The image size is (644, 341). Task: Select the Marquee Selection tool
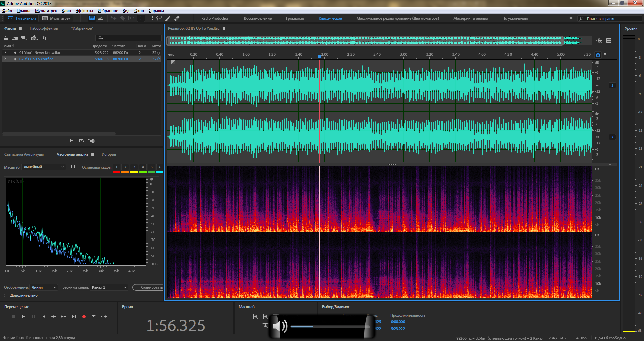click(x=150, y=18)
